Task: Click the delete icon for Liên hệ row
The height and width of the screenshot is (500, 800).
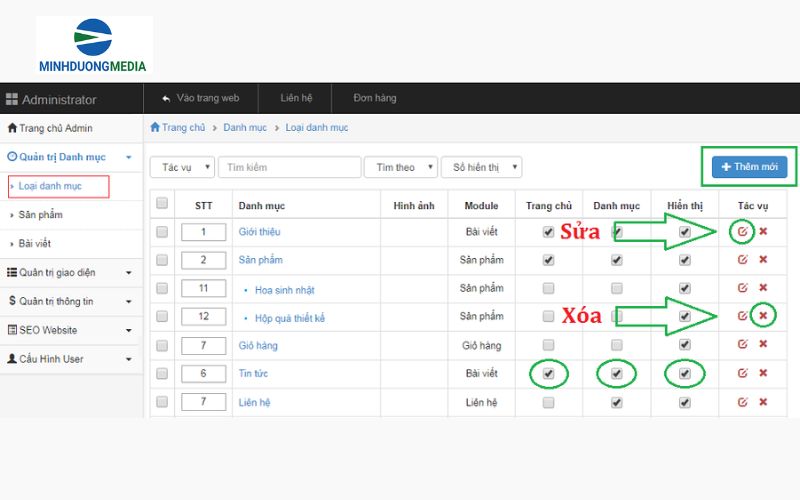Action: click(763, 402)
